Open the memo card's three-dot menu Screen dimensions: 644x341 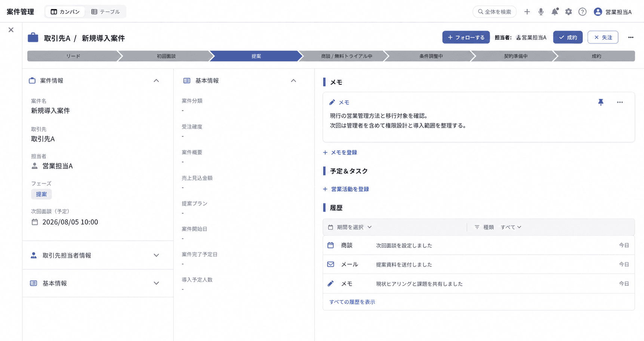[620, 102]
